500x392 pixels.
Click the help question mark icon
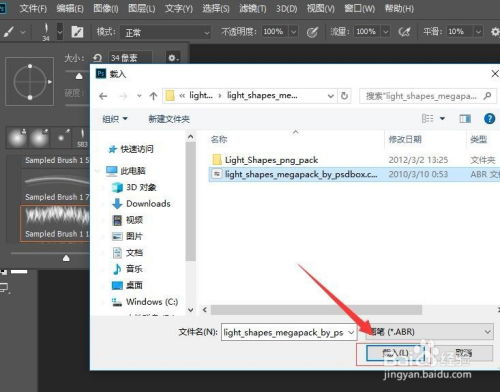pos(489,118)
